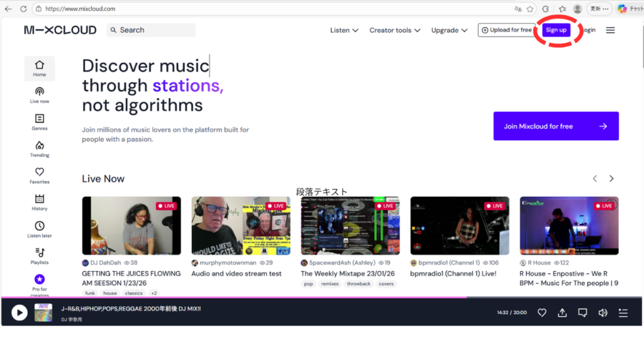
Task: Expand the Upgrade dropdown
Action: [x=449, y=30]
